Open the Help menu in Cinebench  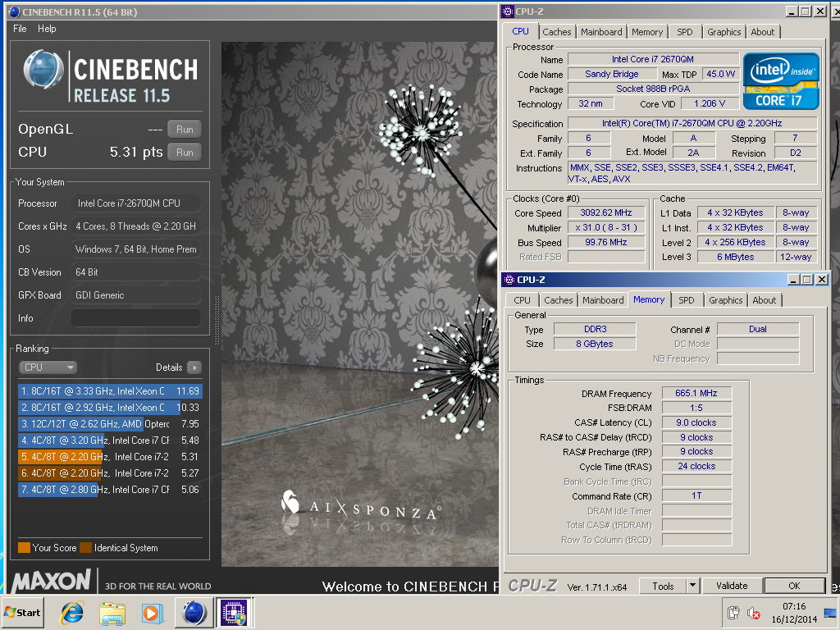47,29
